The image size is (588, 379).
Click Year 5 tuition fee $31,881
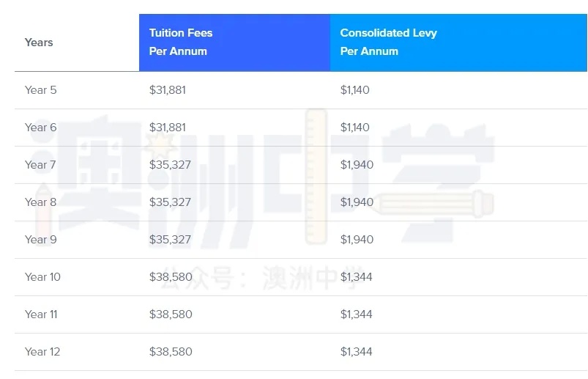(x=168, y=90)
